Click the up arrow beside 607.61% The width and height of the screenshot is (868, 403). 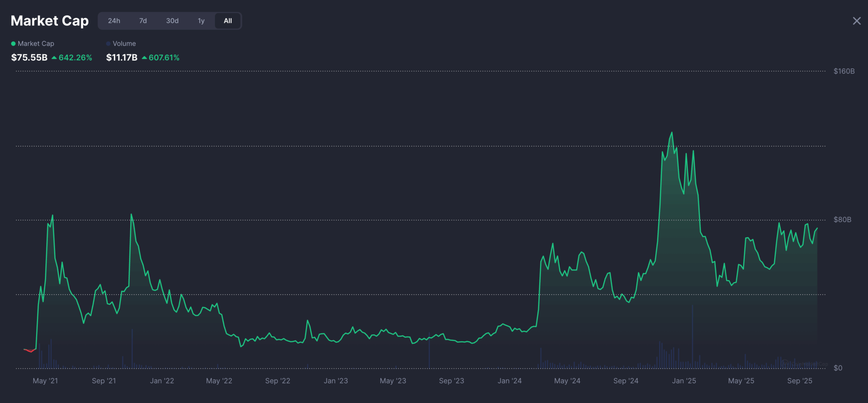click(145, 58)
